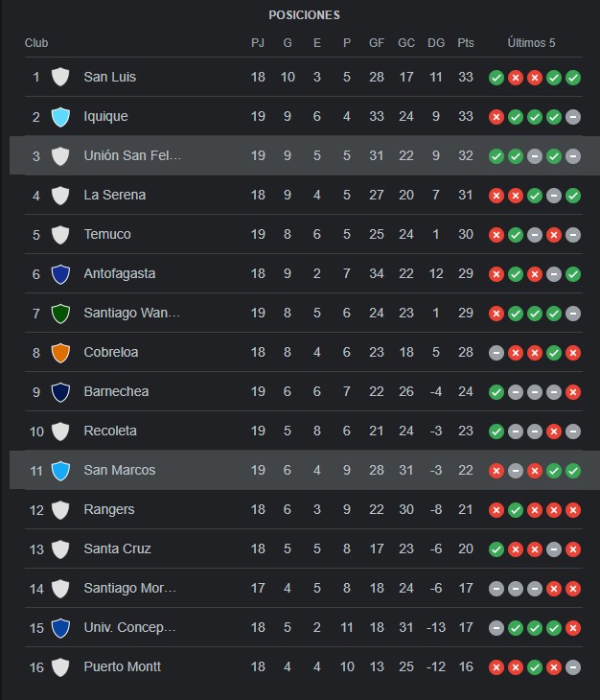This screenshot has height=700, width=600.
Task: Click Santiago Wanderers' green shield crest
Action: 60,314
